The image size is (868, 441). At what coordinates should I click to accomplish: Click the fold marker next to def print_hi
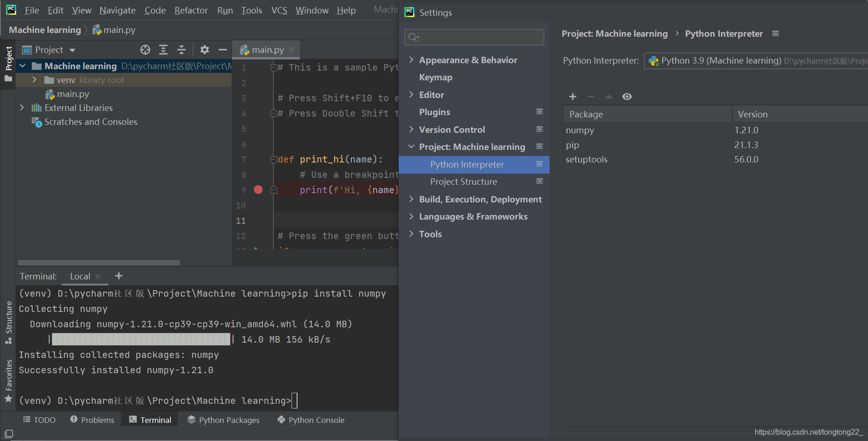point(274,160)
